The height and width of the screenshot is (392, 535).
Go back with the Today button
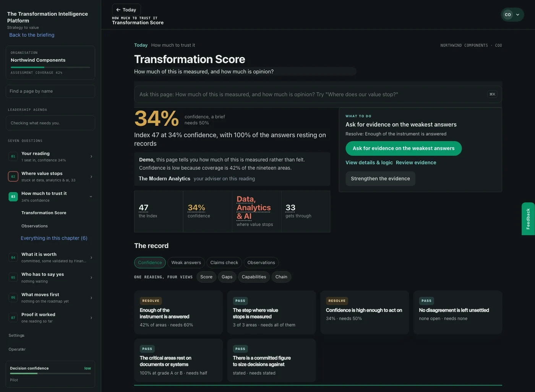click(126, 10)
